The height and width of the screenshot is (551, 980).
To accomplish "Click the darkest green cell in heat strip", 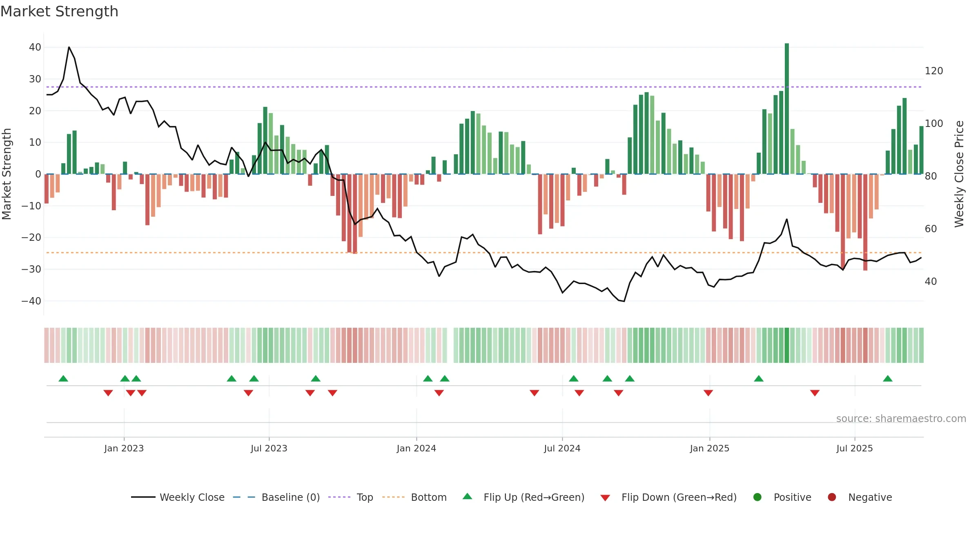I will (787, 345).
